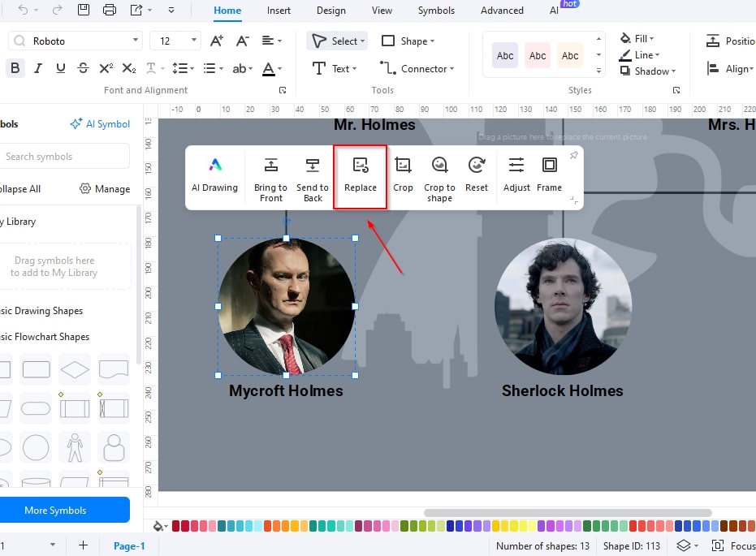Open picture Adjust settings
Screen dimensions: 756x556
[x=516, y=175]
